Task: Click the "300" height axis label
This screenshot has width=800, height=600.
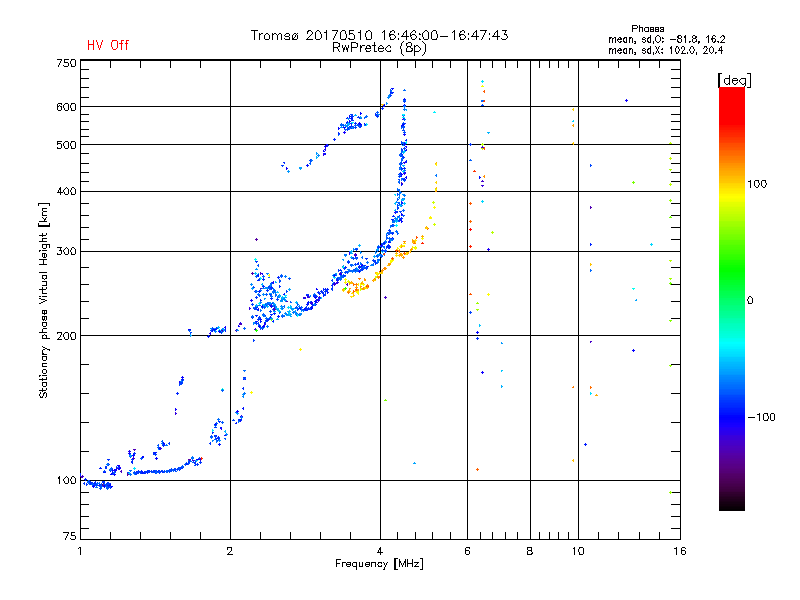Action: [66, 251]
